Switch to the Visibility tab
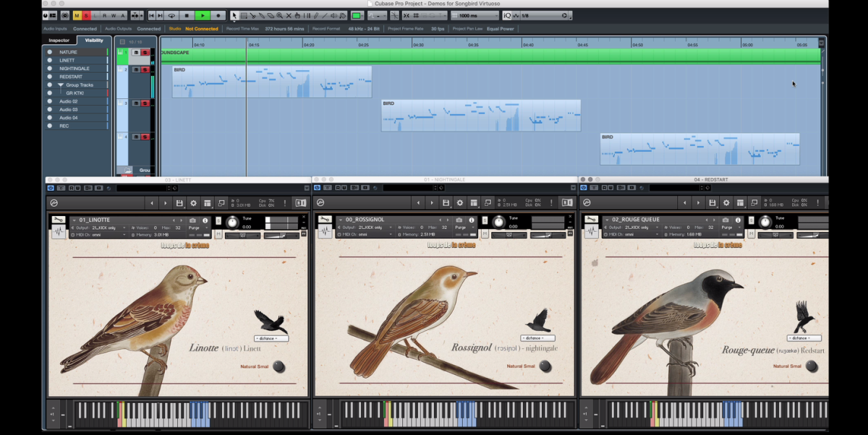The height and width of the screenshot is (435, 868). coord(94,40)
